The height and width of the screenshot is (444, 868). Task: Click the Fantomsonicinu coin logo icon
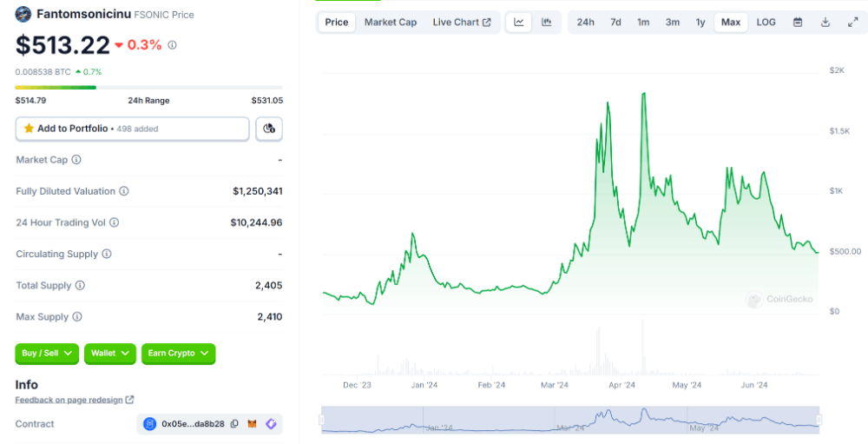(x=23, y=15)
